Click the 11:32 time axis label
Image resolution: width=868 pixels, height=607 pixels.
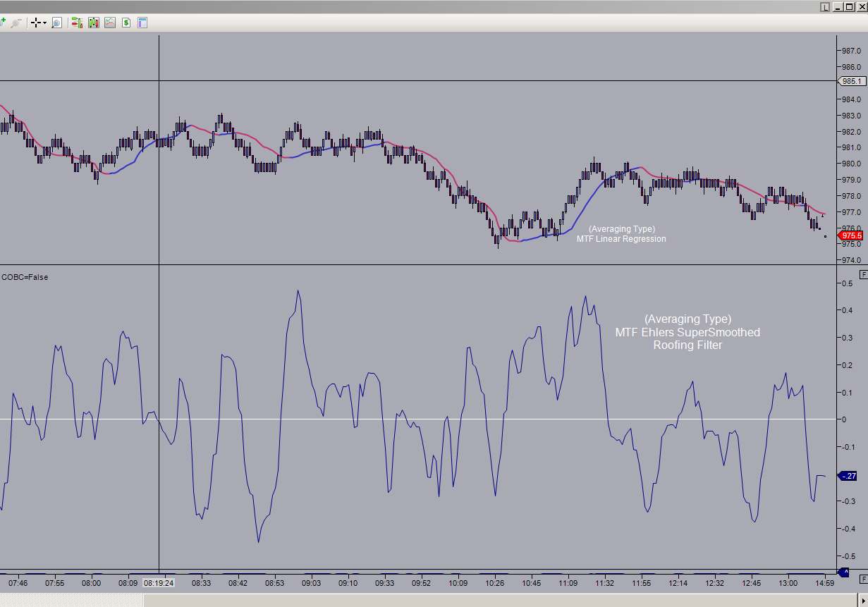(604, 584)
